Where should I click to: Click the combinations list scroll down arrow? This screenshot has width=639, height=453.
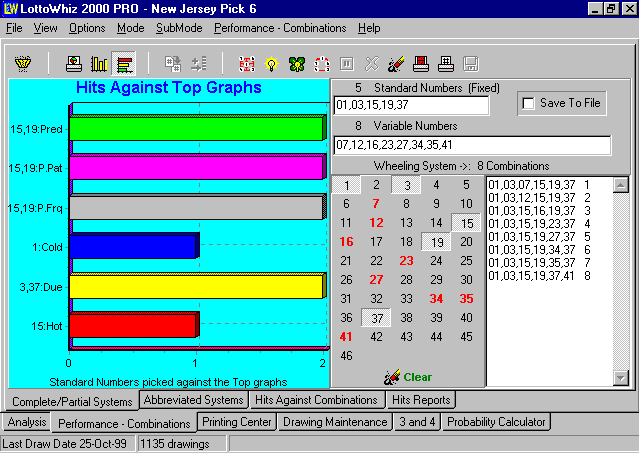(621, 378)
